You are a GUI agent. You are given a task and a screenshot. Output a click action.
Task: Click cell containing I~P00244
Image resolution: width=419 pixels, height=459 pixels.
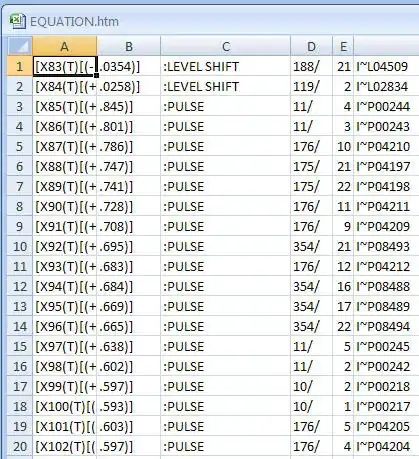click(x=386, y=106)
